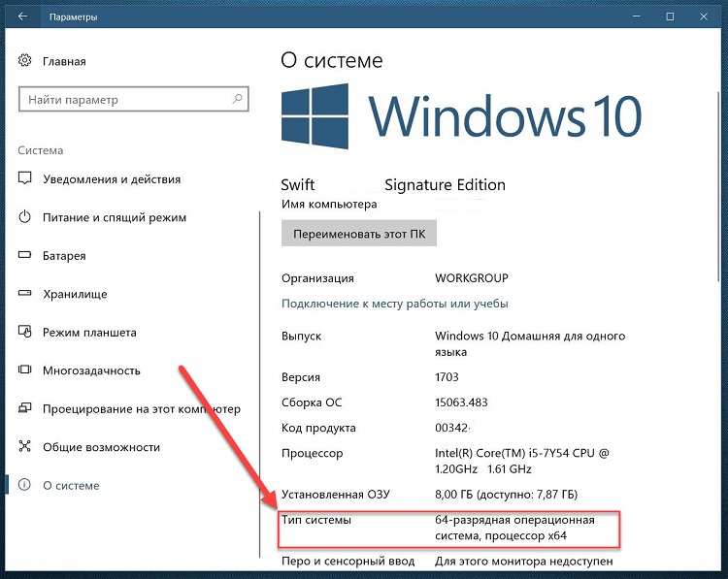Click the Процессор label
The height and width of the screenshot is (579, 728).
(x=312, y=453)
